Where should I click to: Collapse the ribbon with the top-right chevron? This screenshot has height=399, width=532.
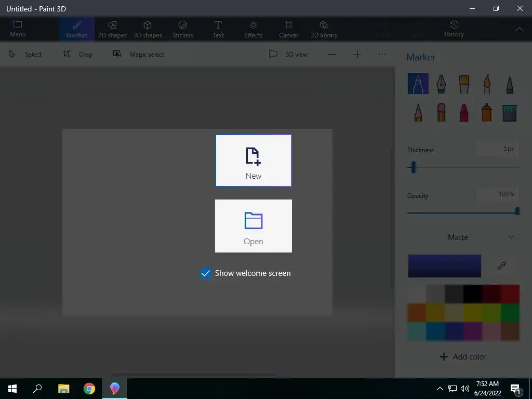pyautogui.click(x=520, y=30)
